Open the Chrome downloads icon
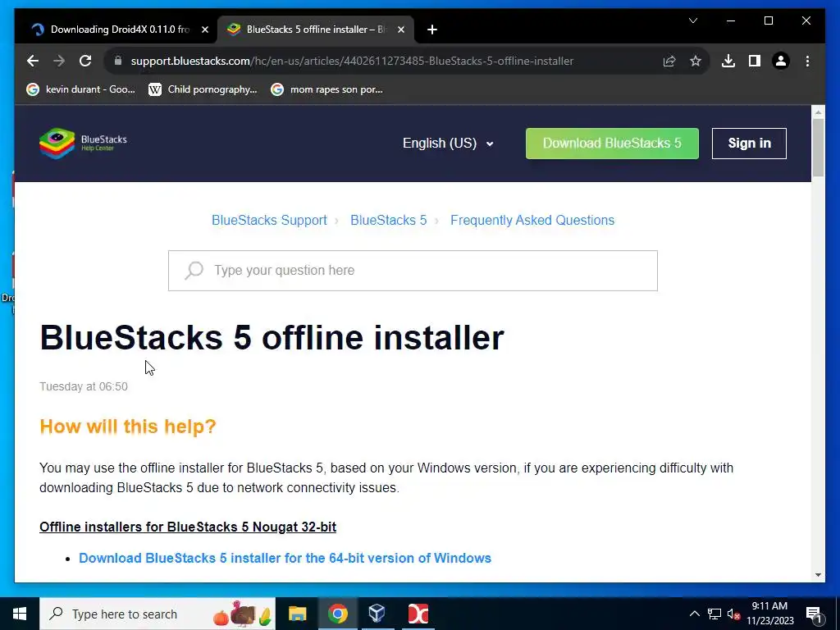Image resolution: width=840 pixels, height=630 pixels. (x=728, y=61)
